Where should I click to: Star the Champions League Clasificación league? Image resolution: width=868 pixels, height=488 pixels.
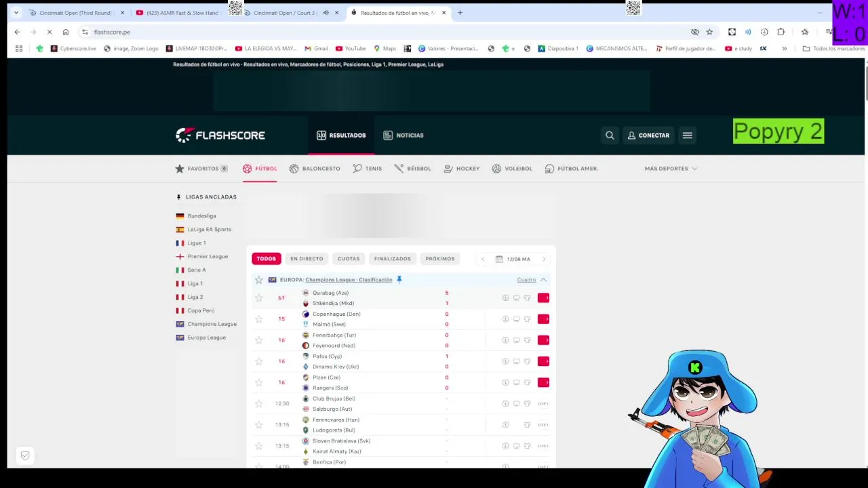click(x=258, y=280)
